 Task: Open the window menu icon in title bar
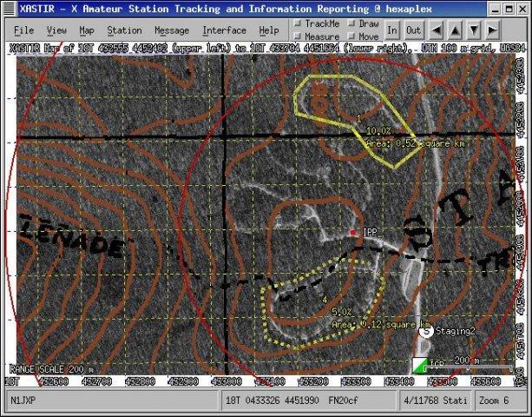(10, 8)
